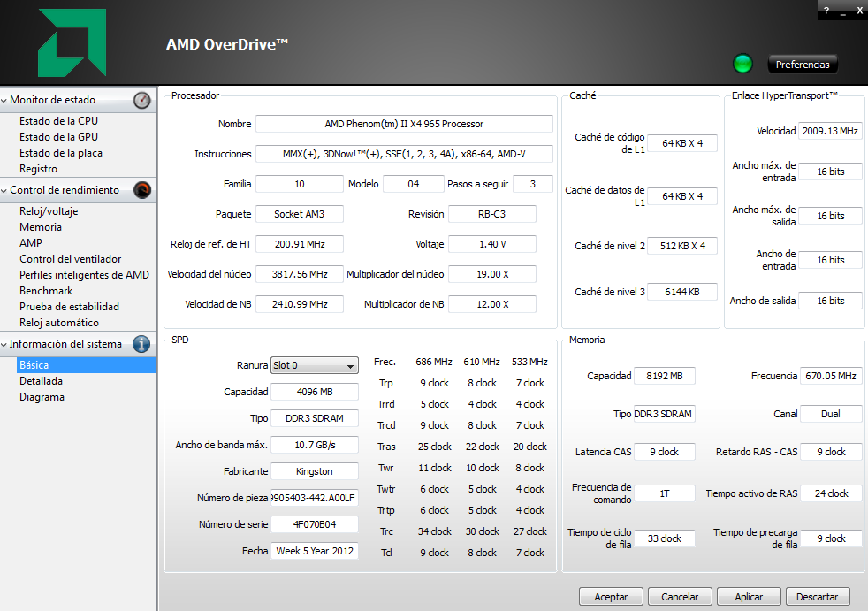The width and height of the screenshot is (868, 611).
Task: Click the Instrucciones field
Action: click(x=404, y=154)
